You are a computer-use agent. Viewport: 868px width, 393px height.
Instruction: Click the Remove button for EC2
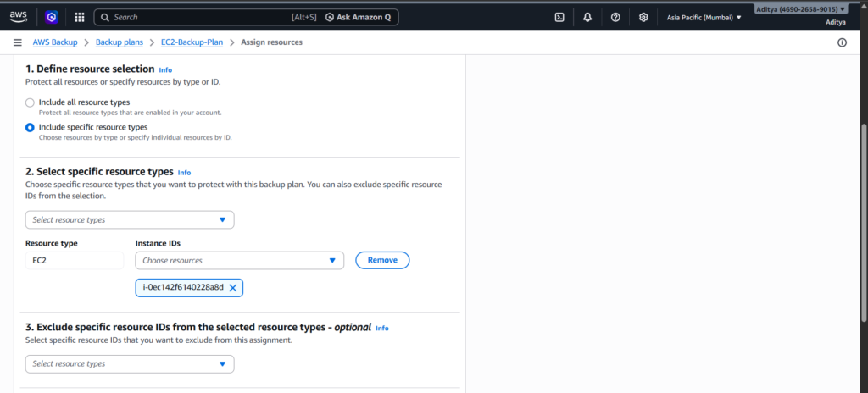tap(382, 260)
